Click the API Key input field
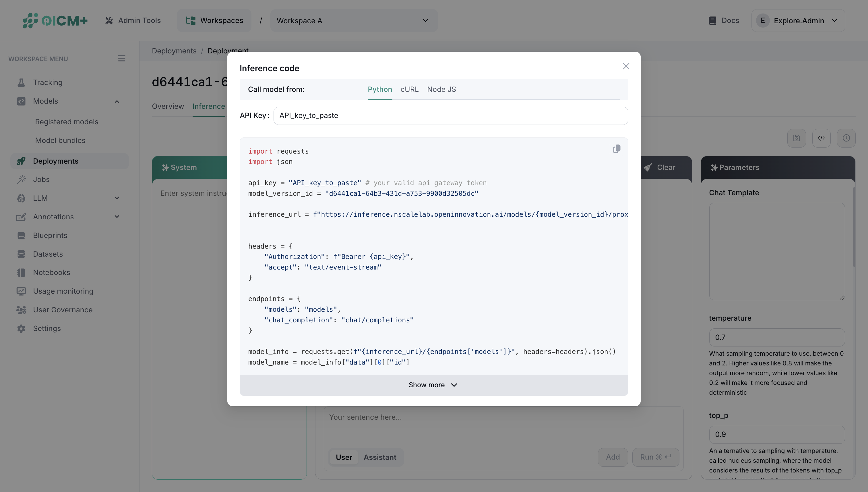The height and width of the screenshot is (492, 868). [450, 116]
